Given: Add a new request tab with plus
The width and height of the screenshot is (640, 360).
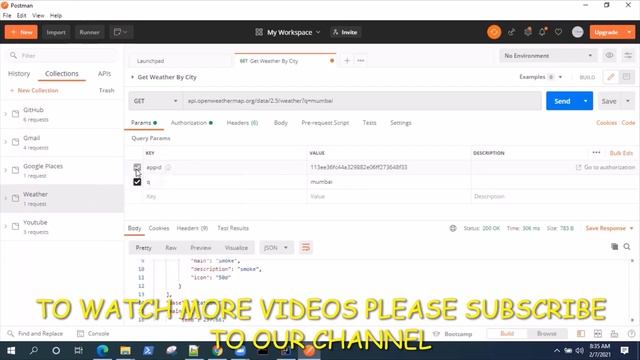Looking at the screenshot, I should (x=347, y=61).
